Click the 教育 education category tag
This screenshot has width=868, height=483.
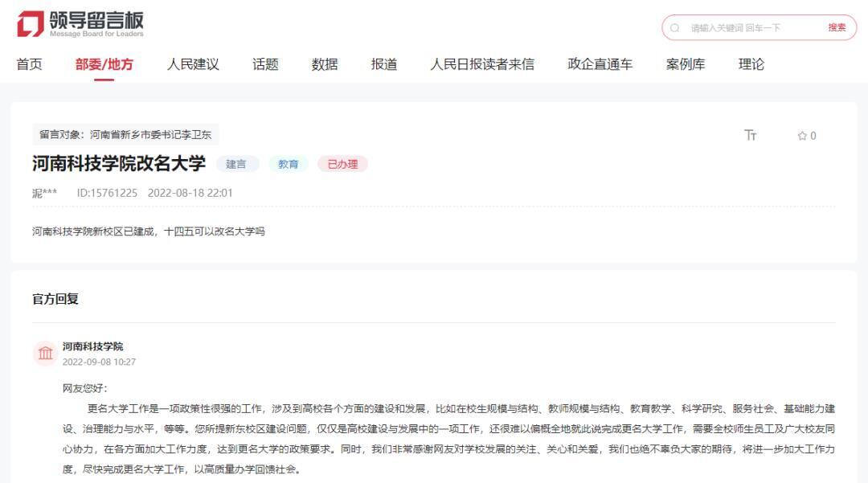click(288, 164)
